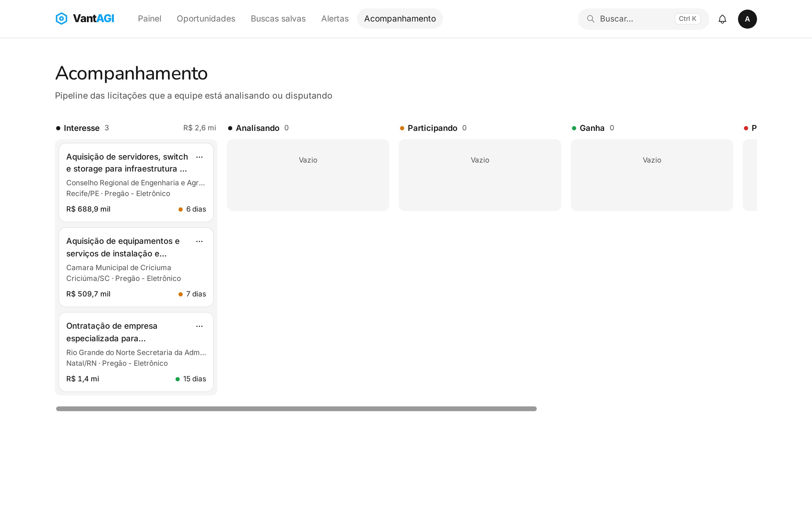
Task: Click the Ganha column header
Action: pos(592,128)
